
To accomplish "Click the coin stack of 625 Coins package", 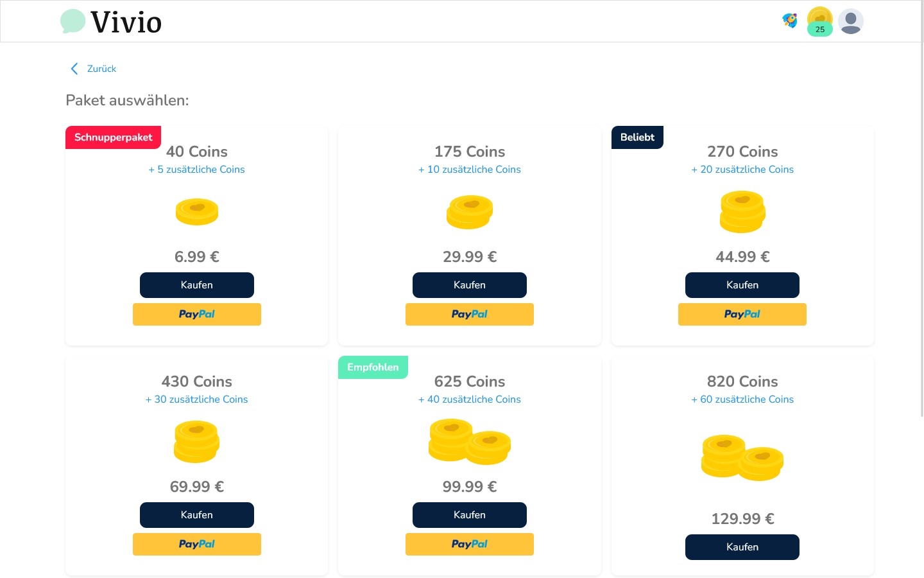I will coord(470,442).
